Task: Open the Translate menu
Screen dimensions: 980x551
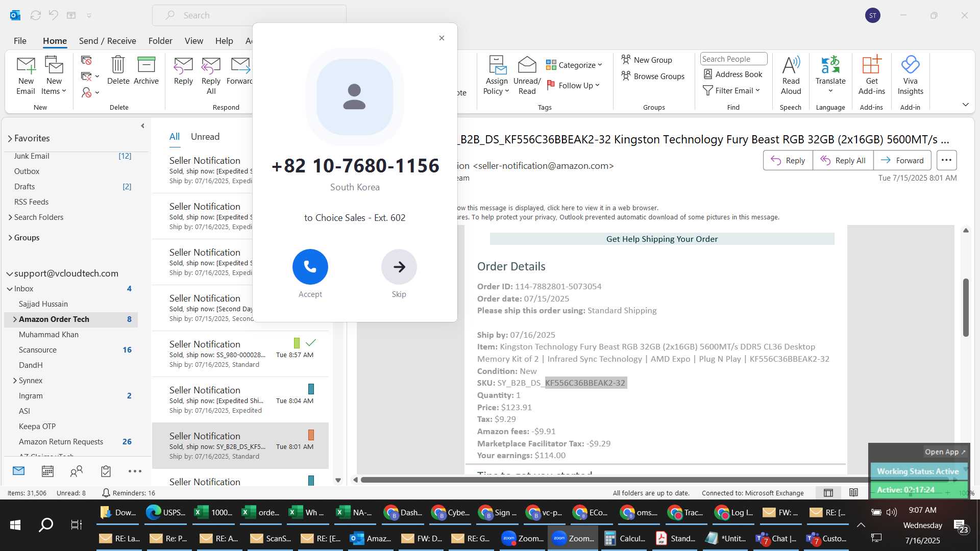Action: point(830,74)
